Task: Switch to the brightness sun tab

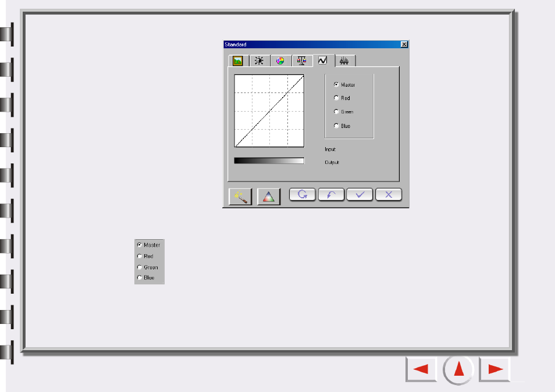Action: 259,61
